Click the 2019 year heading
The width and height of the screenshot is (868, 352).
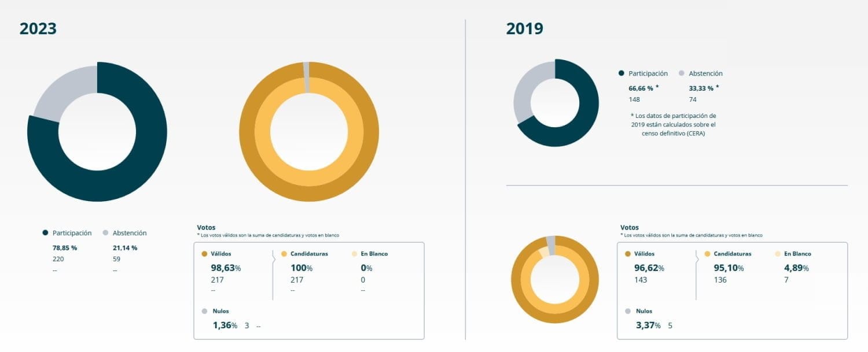[524, 29]
